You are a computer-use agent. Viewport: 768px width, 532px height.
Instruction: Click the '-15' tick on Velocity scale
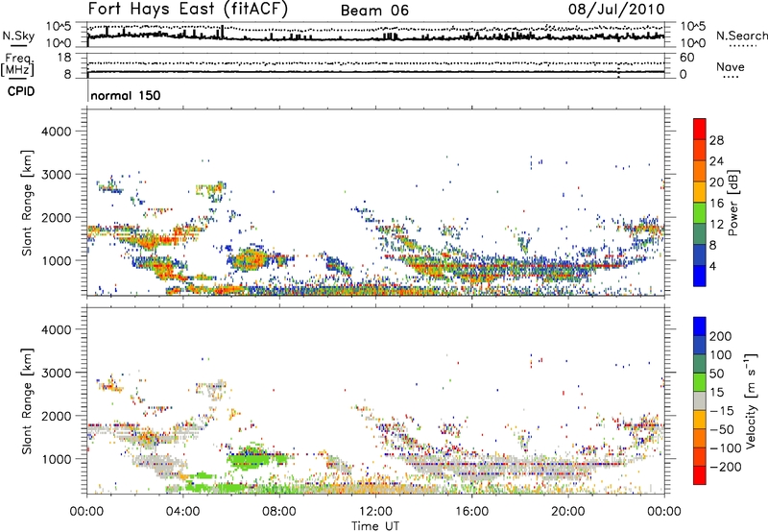[x=722, y=411]
